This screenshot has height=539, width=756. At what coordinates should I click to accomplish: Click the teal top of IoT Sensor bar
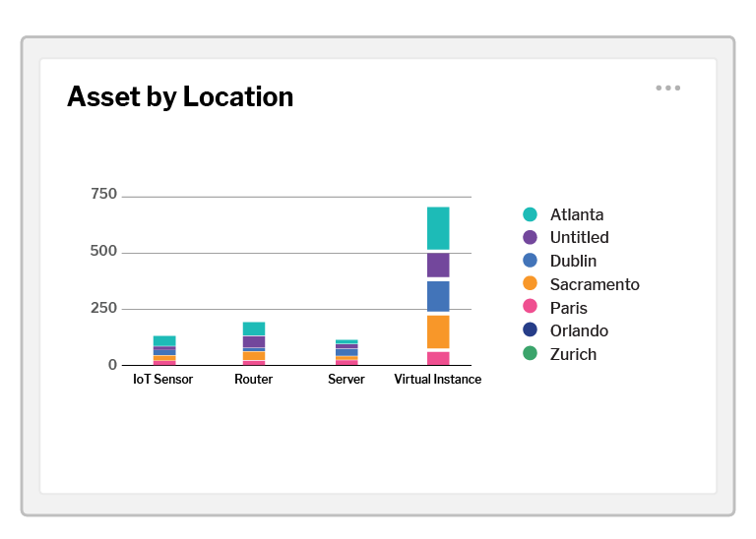pos(164,340)
